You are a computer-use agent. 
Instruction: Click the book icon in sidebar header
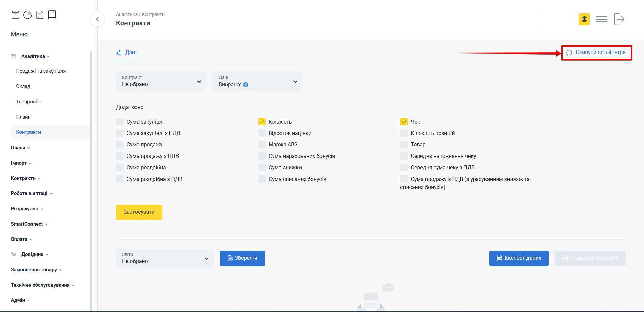coord(52,15)
